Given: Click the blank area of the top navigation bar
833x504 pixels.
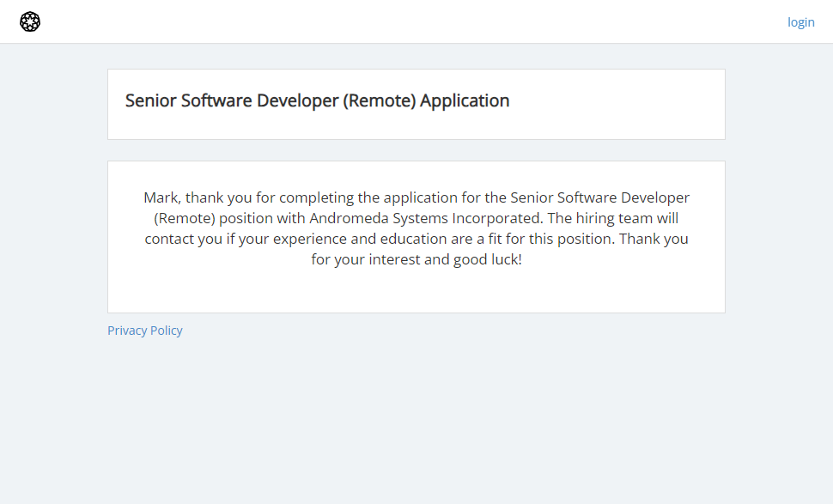Looking at the screenshot, I should point(412,21).
